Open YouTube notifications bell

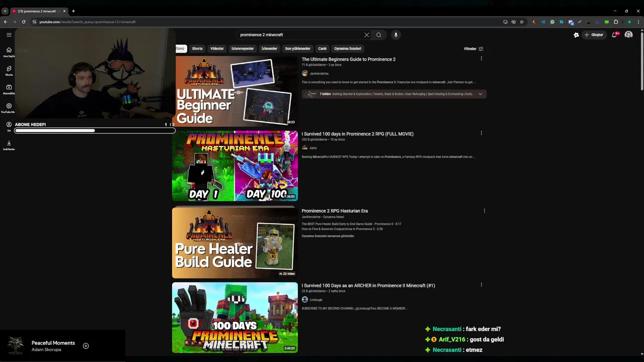(615, 35)
